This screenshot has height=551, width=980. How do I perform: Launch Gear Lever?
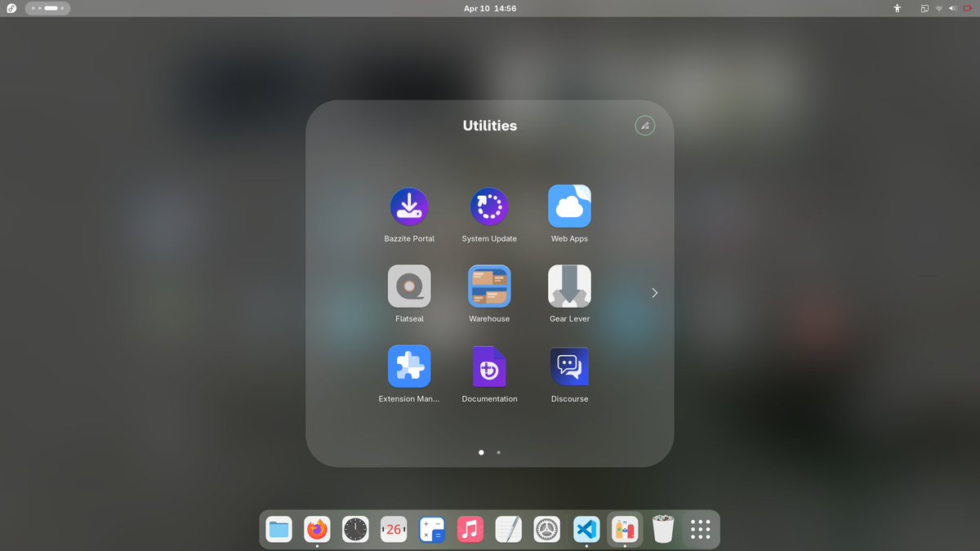[x=569, y=287]
